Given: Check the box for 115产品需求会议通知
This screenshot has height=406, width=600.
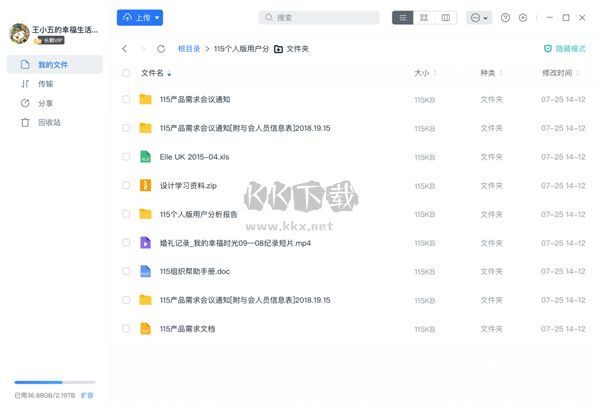Looking at the screenshot, I should [x=126, y=99].
